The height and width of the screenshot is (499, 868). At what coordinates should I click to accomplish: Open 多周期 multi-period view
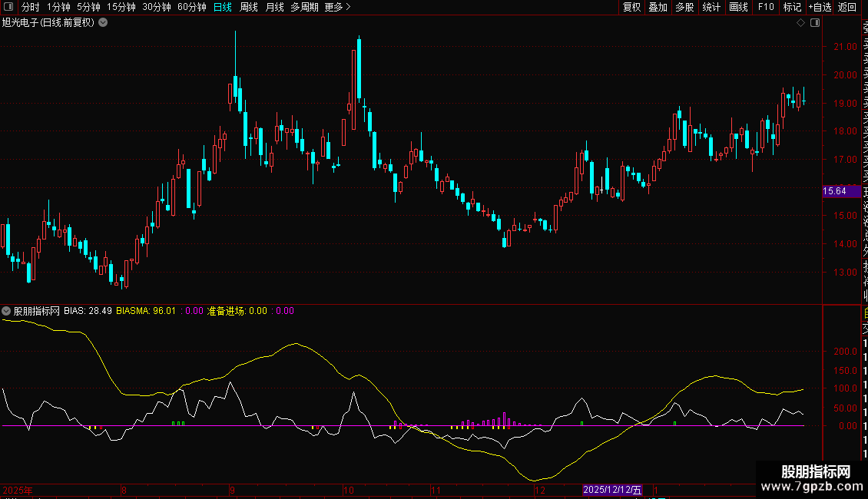click(x=304, y=7)
